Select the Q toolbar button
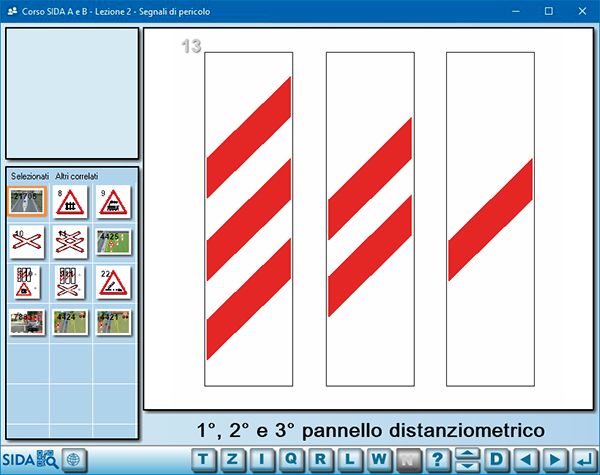 pyautogui.click(x=292, y=459)
